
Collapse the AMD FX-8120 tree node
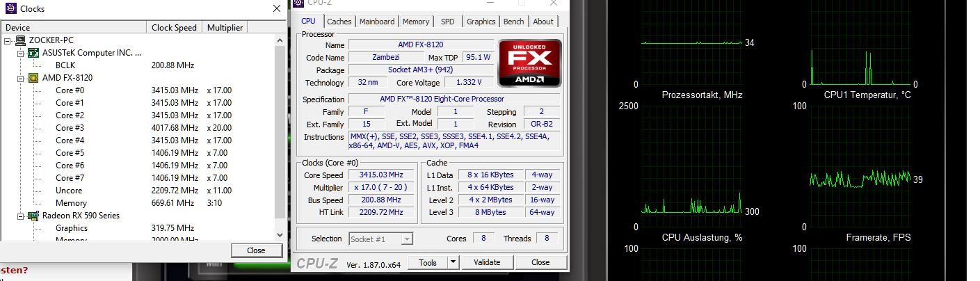pos(20,78)
